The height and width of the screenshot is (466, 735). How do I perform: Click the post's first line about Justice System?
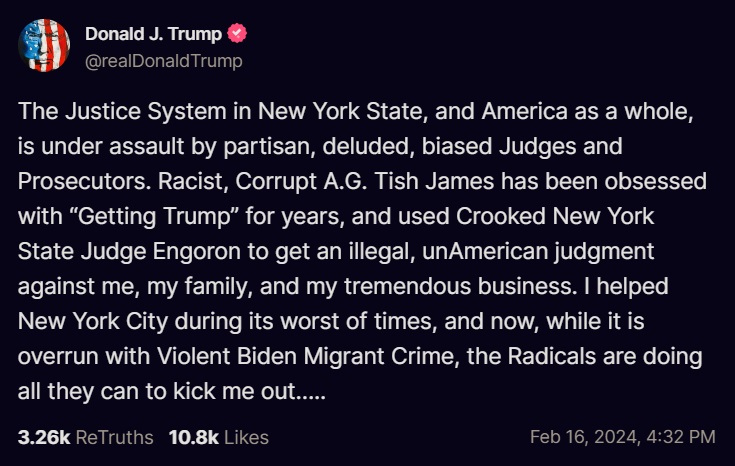[355, 112]
